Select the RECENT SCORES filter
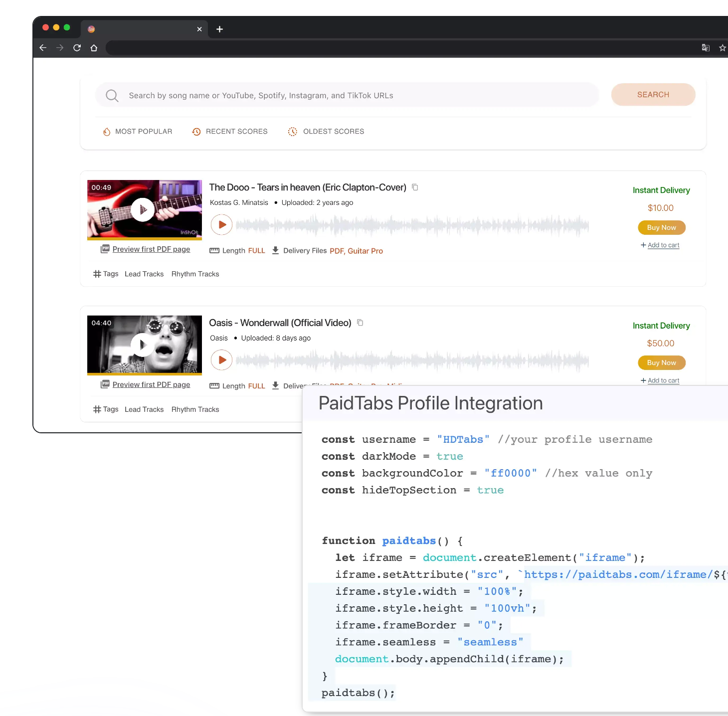The image size is (728, 716). (230, 132)
